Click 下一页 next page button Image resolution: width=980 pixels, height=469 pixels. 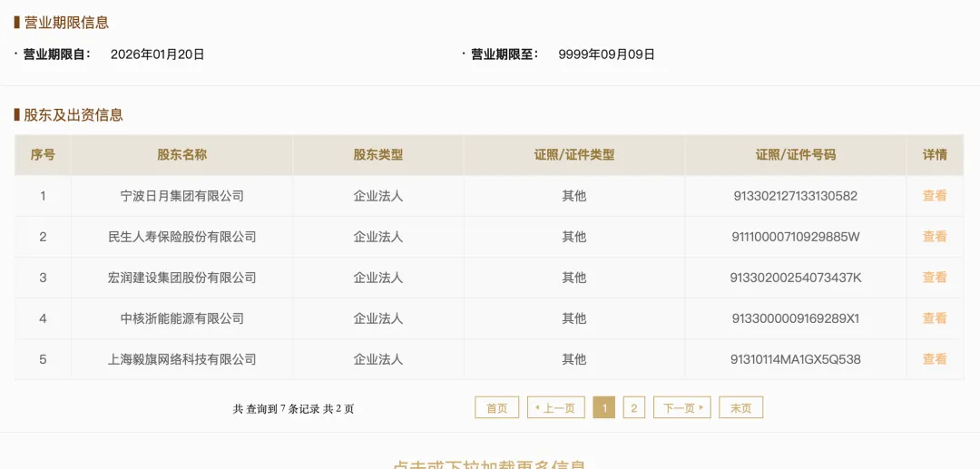click(681, 408)
